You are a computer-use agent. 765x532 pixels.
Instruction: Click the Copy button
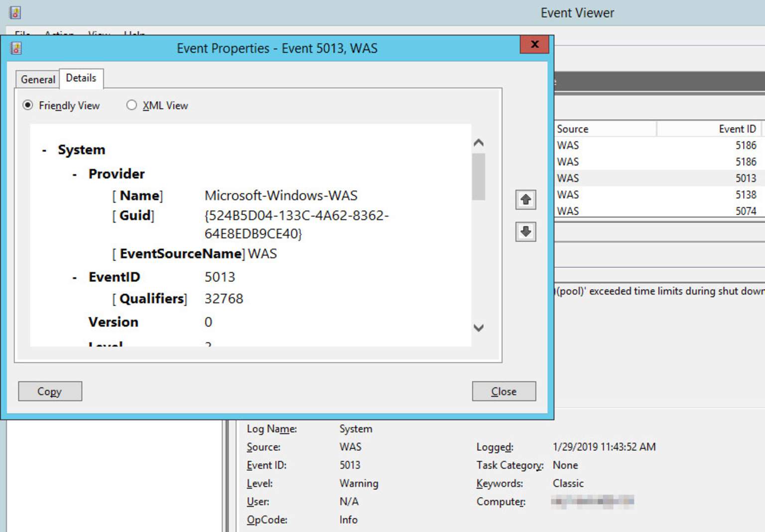click(50, 391)
